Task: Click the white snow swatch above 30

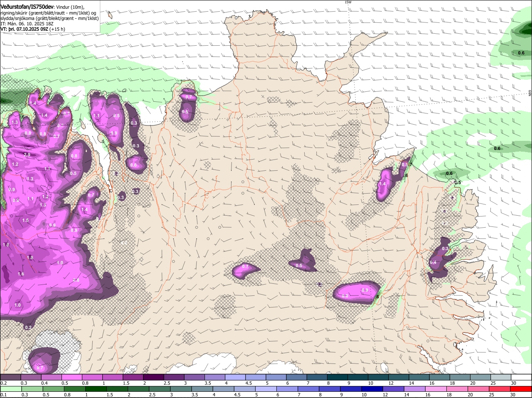Action: pos(521,377)
